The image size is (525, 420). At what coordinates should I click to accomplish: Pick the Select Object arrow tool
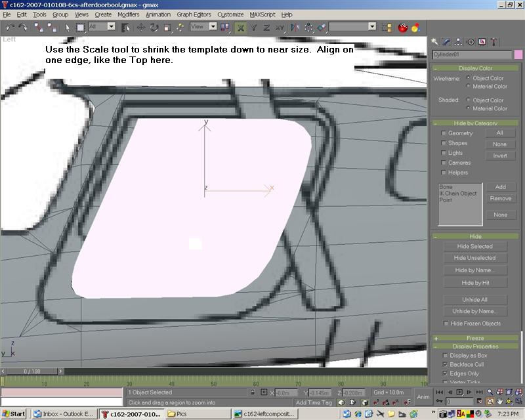coord(68,28)
